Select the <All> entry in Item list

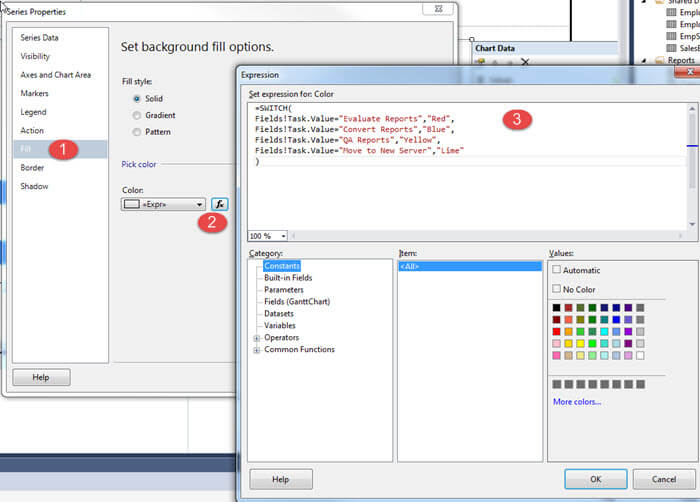point(470,266)
